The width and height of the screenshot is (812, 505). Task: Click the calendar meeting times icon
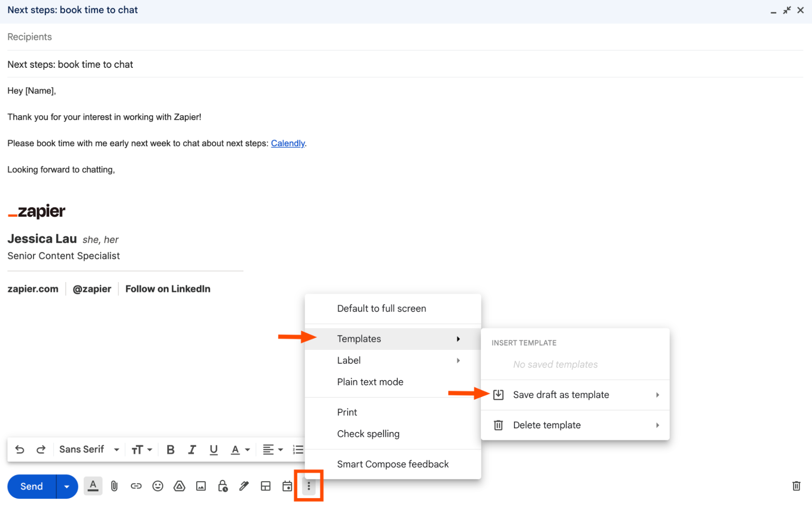click(x=287, y=486)
